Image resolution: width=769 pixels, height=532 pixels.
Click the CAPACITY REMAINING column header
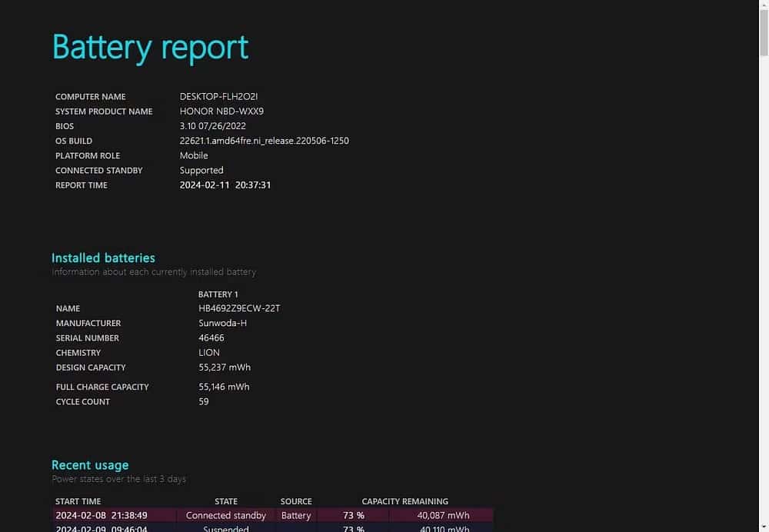click(x=405, y=501)
